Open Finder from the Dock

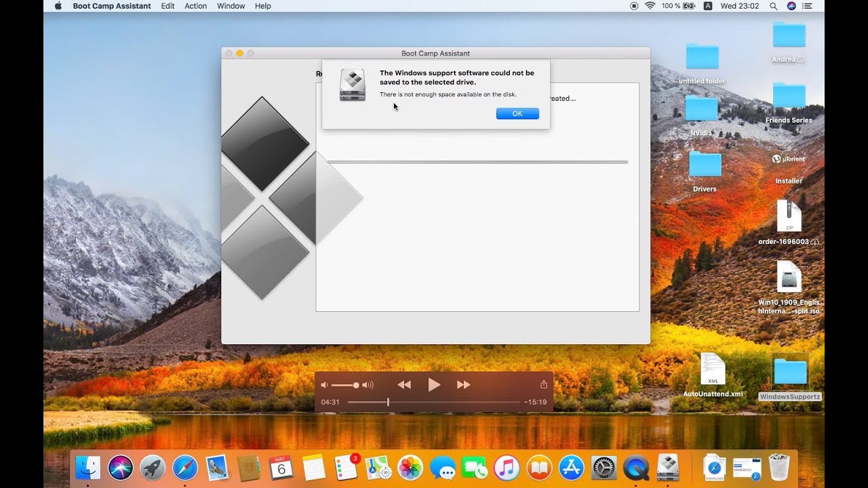[88, 468]
